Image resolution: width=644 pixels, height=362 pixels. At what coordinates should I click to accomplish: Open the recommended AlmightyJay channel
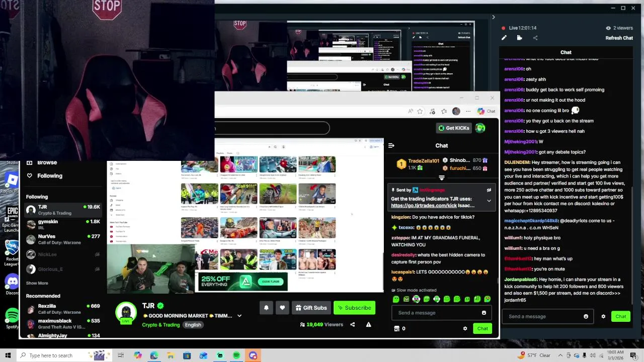(63, 335)
